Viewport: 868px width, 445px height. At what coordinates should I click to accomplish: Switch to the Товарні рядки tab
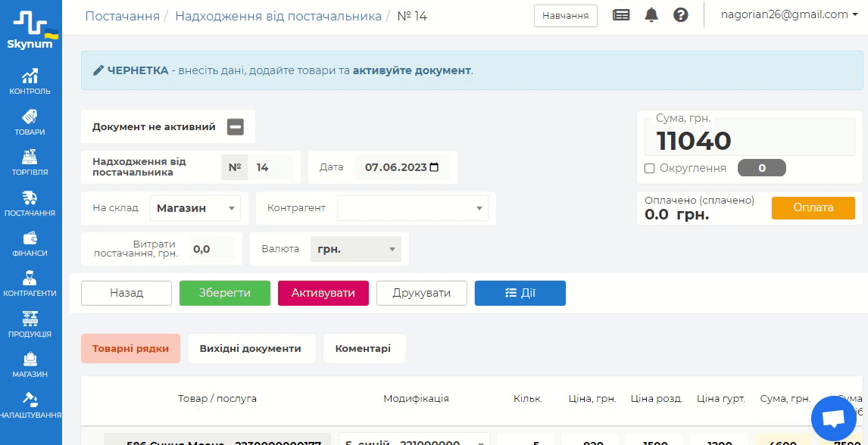[x=130, y=348]
